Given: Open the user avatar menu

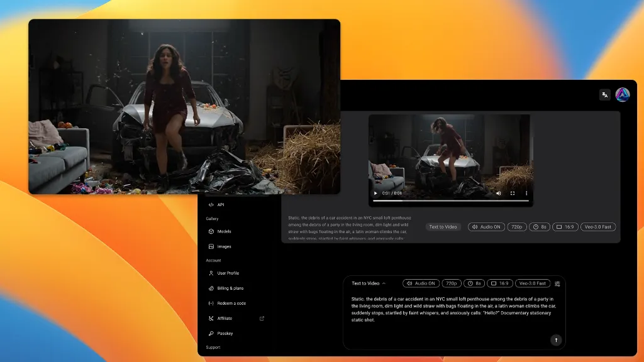Looking at the screenshot, I should tap(622, 95).
